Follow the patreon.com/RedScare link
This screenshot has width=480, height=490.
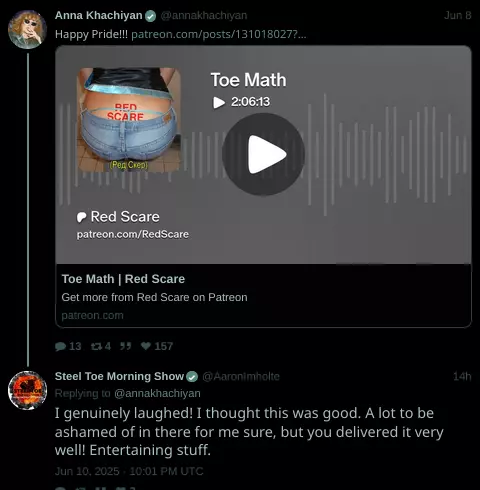pos(133,234)
